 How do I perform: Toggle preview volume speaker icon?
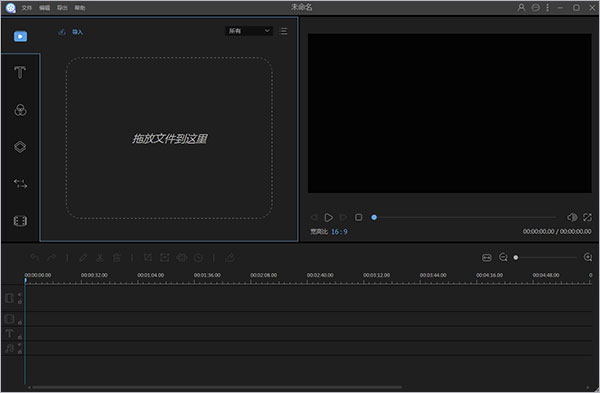572,217
